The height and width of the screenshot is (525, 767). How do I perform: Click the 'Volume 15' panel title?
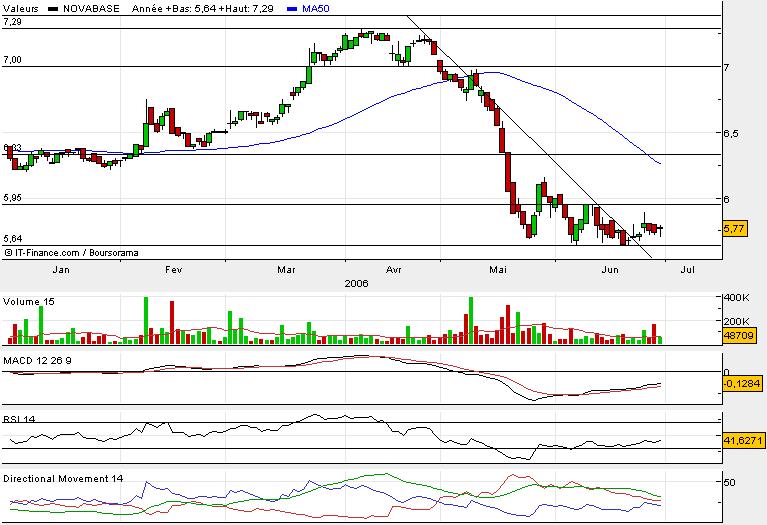click(29, 302)
